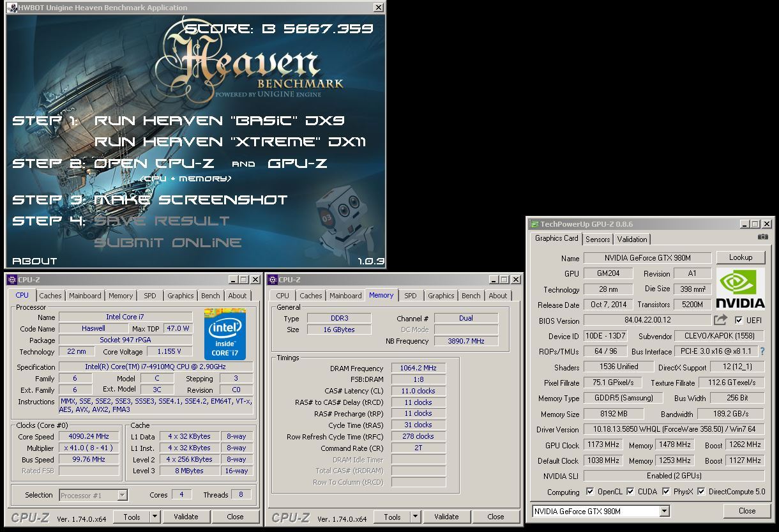Click the Specification field i7-4910MQ
Viewport: 779px width, 532px height.
pos(156,367)
